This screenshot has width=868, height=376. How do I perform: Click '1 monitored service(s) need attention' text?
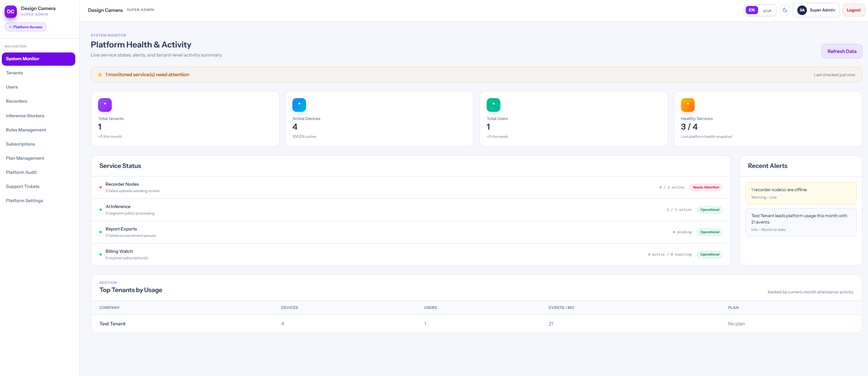[x=147, y=75]
